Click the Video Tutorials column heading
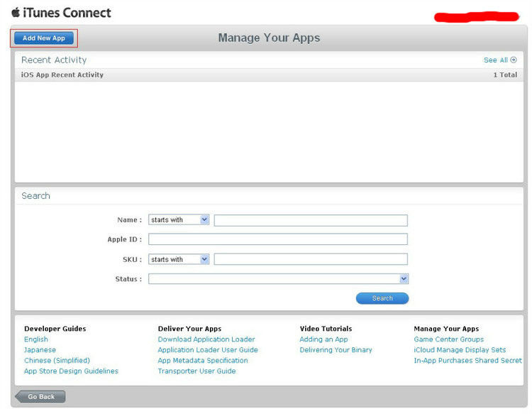The width and height of the screenshot is (532, 414). tap(326, 329)
